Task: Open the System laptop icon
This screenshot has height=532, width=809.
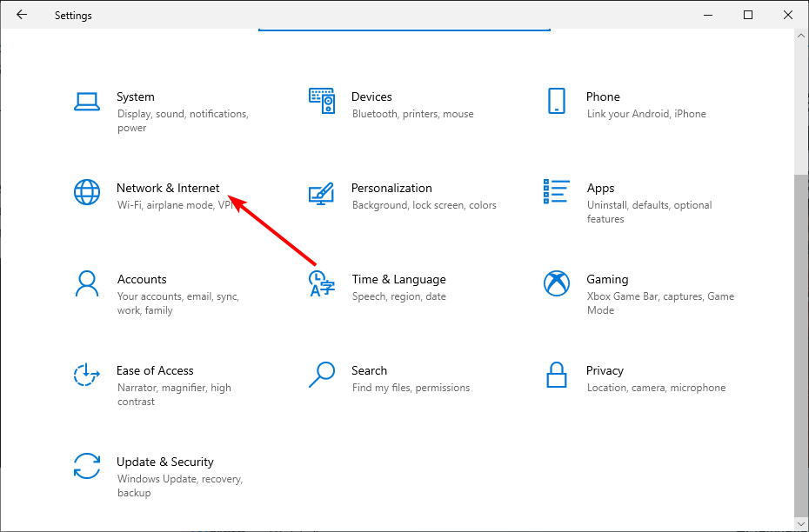Action: click(87, 102)
